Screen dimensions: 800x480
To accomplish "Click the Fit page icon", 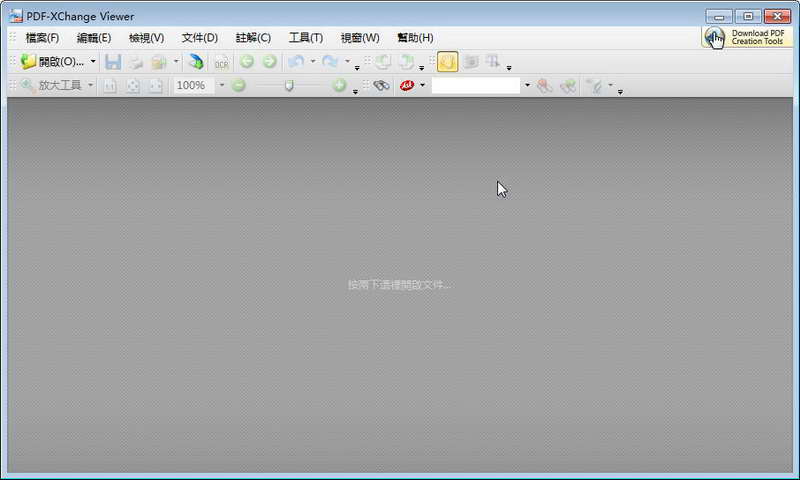I will click(x=133, y=86).
